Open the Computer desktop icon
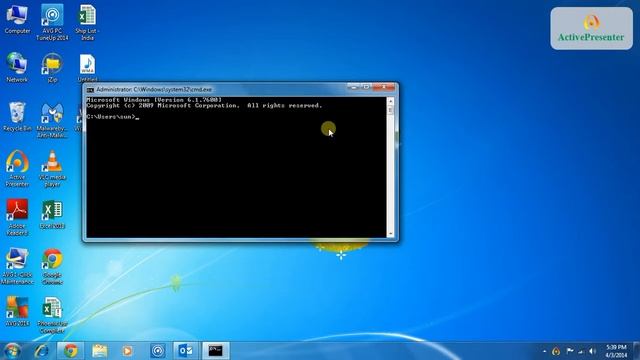 pos(17,19)
